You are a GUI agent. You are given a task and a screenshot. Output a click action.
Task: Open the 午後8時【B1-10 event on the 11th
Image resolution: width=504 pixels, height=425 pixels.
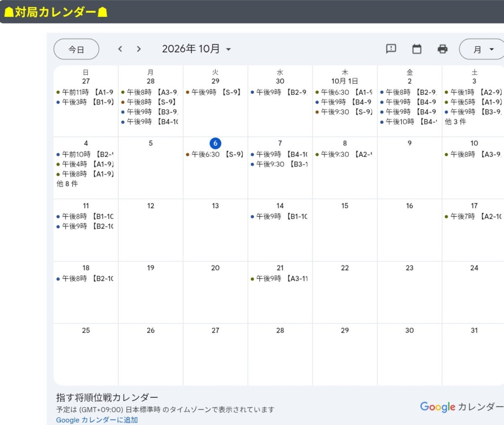pos(86,217)
